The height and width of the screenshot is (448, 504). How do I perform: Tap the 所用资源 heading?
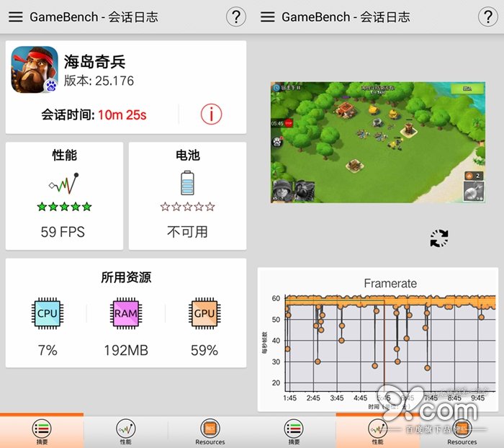pyautogui.click(x=126, y=277)
